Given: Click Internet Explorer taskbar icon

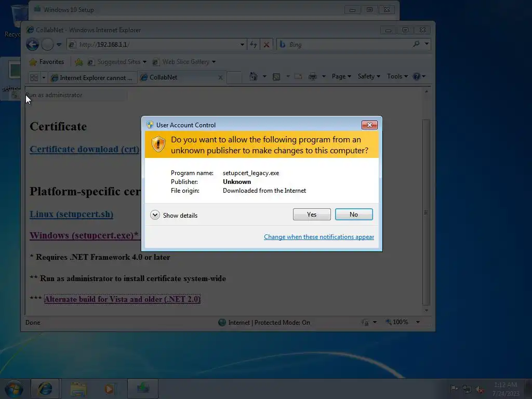Looking at the screenshot, I should [45, 389].
